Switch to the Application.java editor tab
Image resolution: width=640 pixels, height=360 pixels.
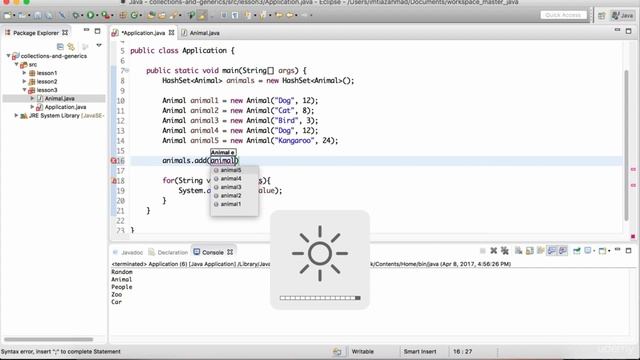[143, 33]
